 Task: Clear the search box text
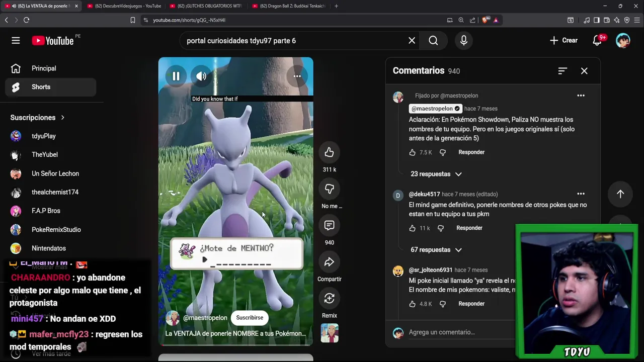tap(412, 41)
